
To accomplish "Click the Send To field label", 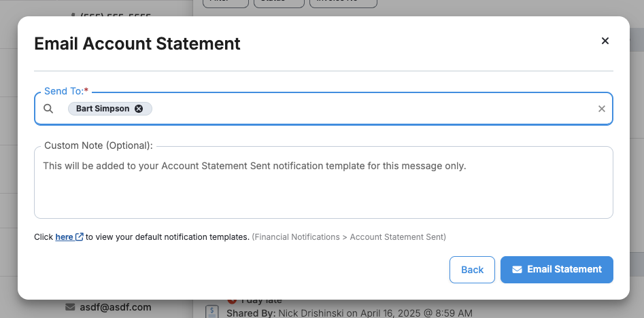I will (66, 91).
